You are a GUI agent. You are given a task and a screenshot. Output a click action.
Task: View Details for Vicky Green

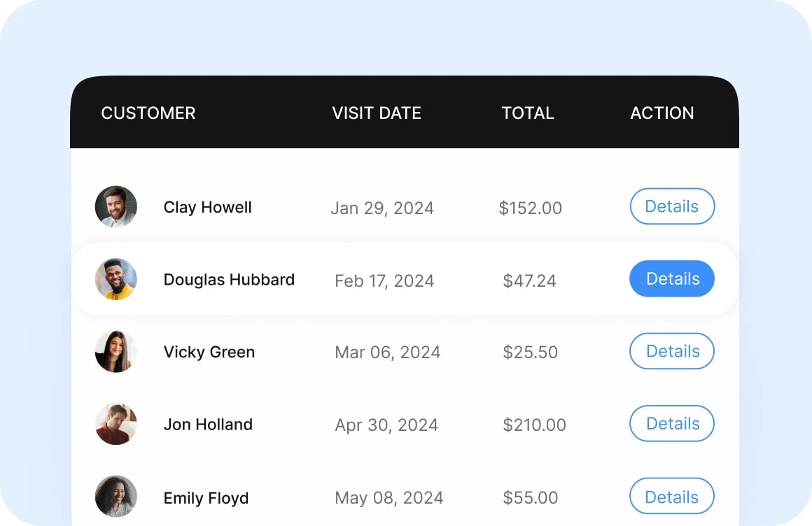point(672,352)
